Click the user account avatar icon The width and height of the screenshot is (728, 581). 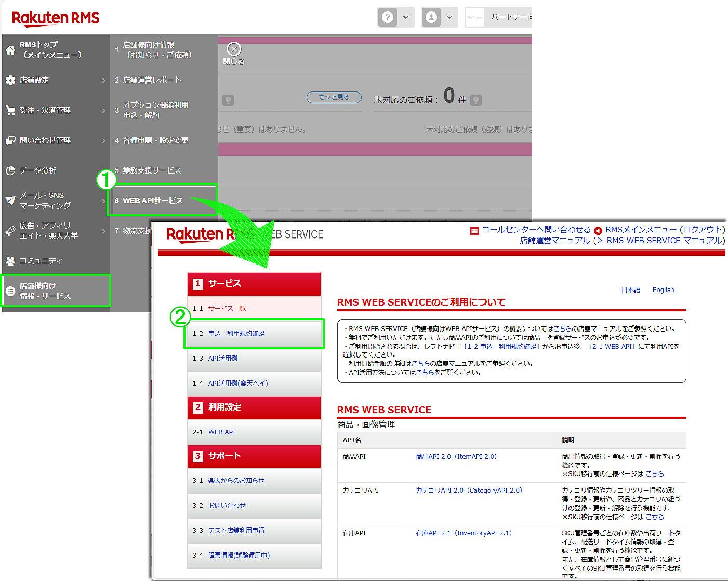431,17
